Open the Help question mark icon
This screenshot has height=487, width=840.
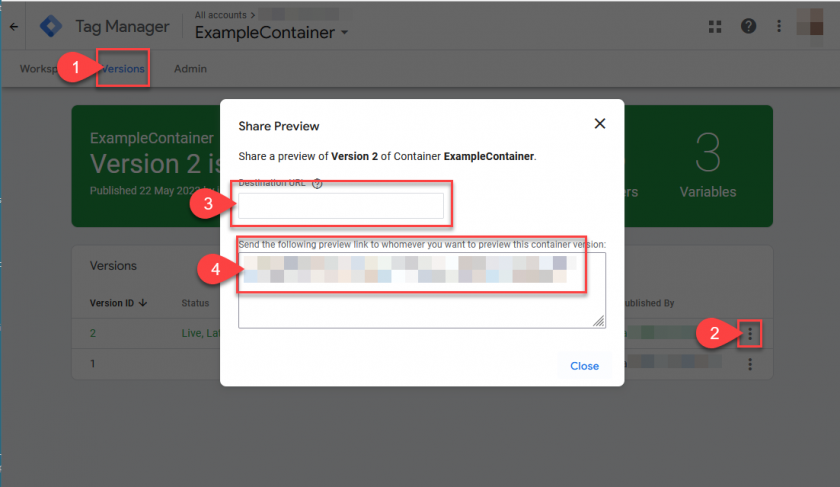click(x=748, y=26)
